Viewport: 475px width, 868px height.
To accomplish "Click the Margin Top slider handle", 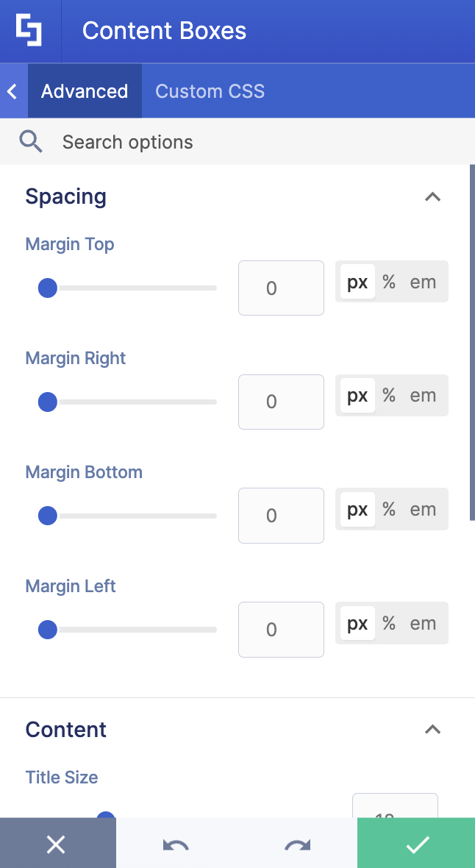I will click(48, 288).
